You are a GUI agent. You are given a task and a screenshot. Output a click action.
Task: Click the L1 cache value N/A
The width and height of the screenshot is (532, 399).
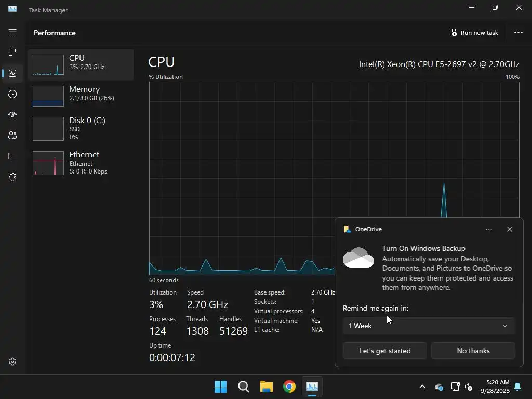[x=317, y=330]
